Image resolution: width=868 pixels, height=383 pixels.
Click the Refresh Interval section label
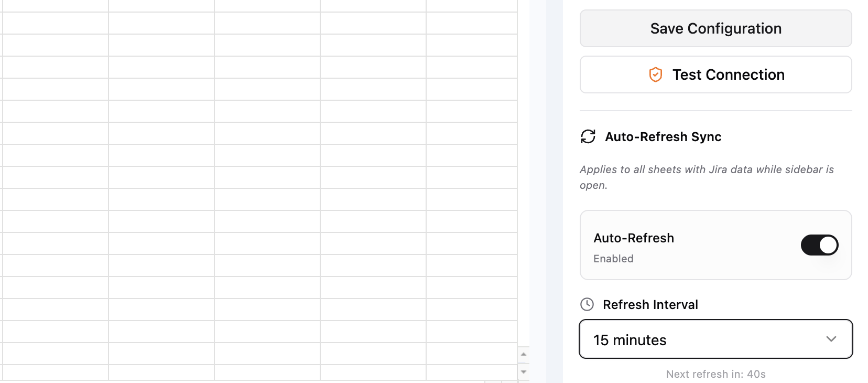(650, 304)
